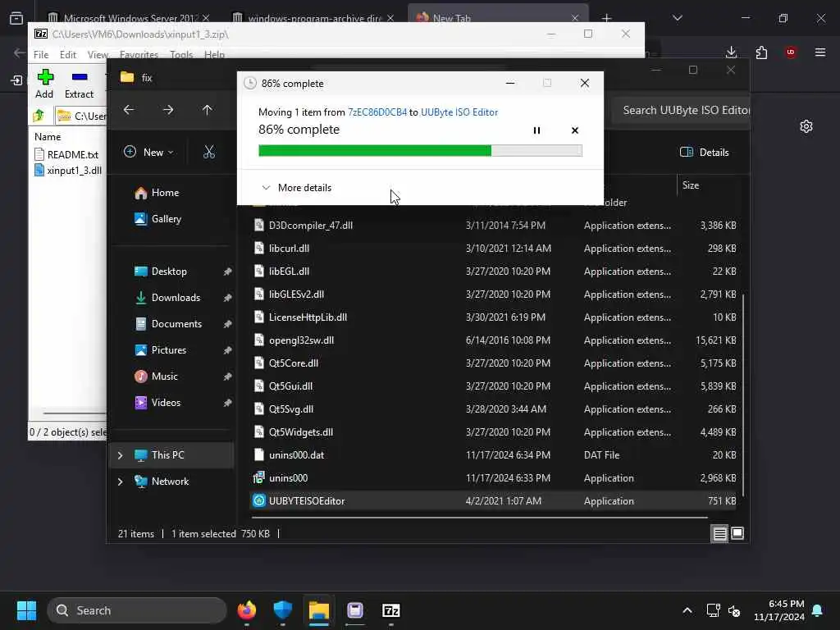Screen dimensions: 840x630
Task: Open the Help menu in 7-Zip
Action: 214,55
